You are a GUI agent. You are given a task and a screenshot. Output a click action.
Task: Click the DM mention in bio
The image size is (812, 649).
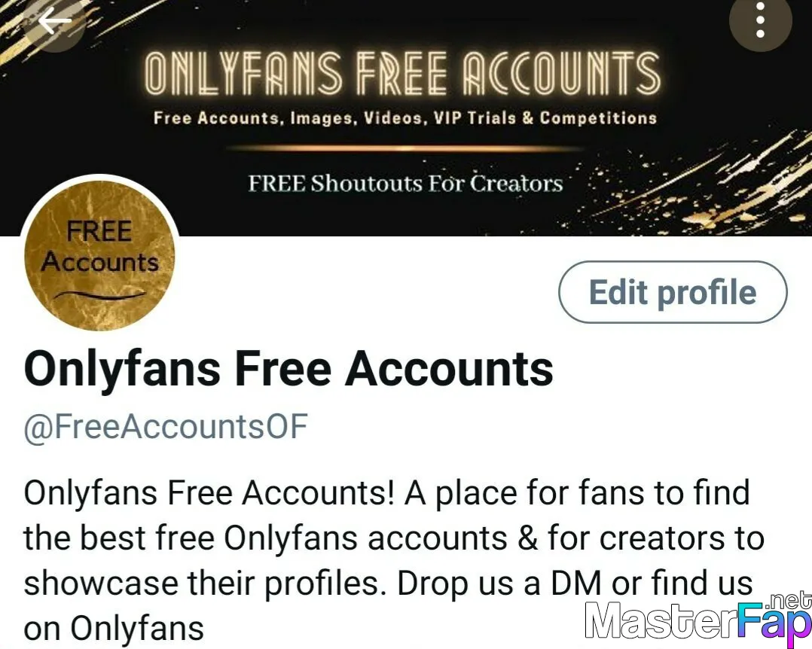click(575, 583)
